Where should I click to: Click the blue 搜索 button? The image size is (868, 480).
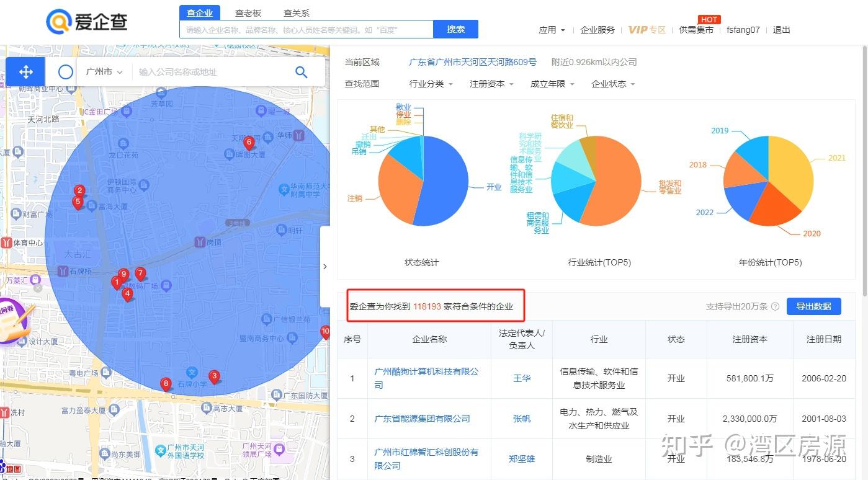pos(456,29)
